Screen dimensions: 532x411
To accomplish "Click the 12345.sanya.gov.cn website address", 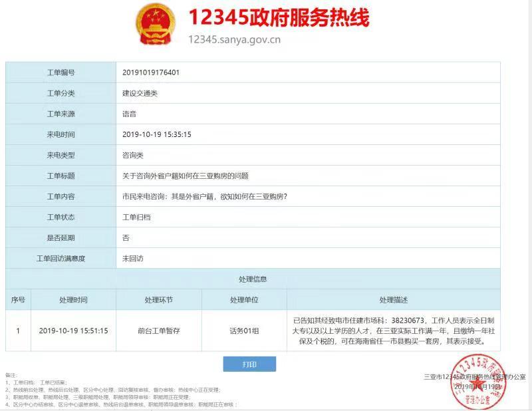I will pyautogui.click(x=234, y=39).
